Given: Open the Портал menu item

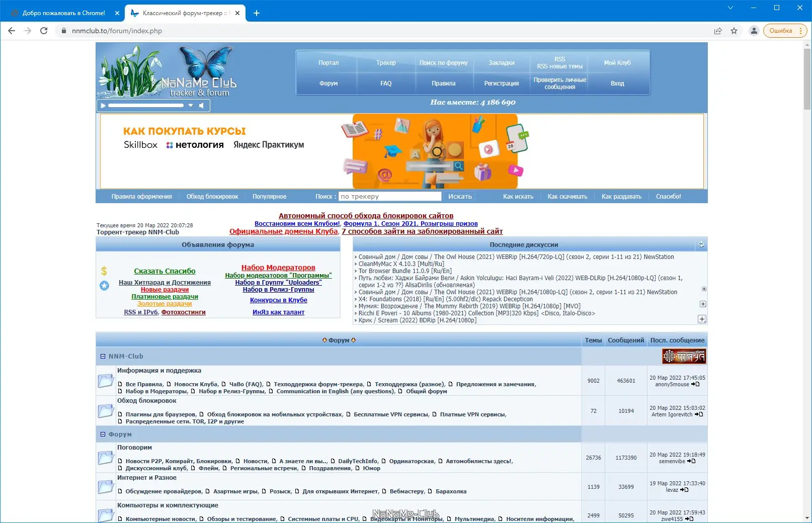Looking at the screenshot, I should point(329,63).
